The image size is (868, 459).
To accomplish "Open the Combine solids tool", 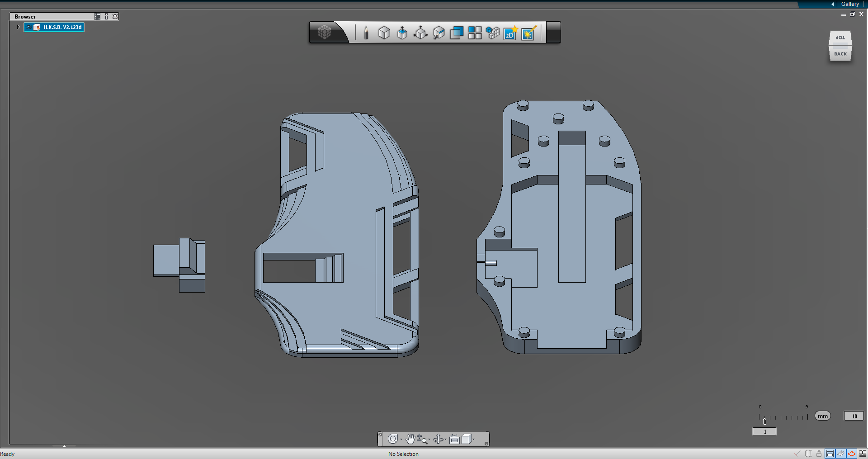I will click(457, 33).
